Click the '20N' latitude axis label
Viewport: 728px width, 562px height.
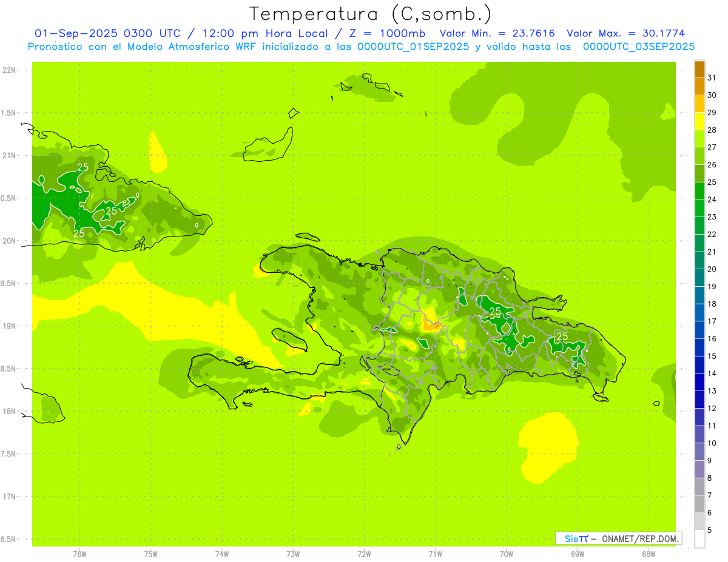click(x=9, y=241)
